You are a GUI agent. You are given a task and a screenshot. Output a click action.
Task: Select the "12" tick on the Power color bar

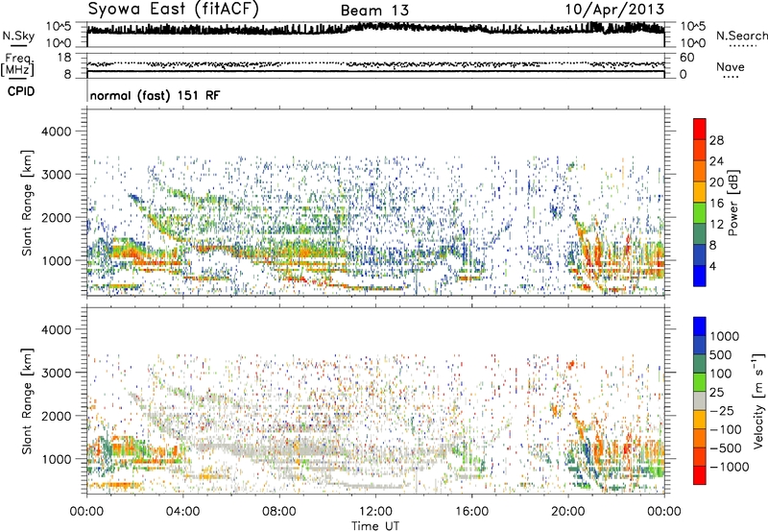pos(716,224)
